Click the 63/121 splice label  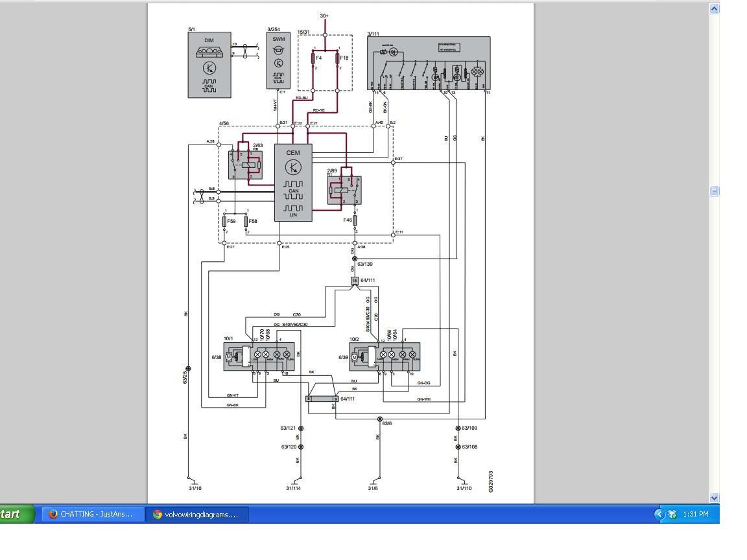coord(288,428)
